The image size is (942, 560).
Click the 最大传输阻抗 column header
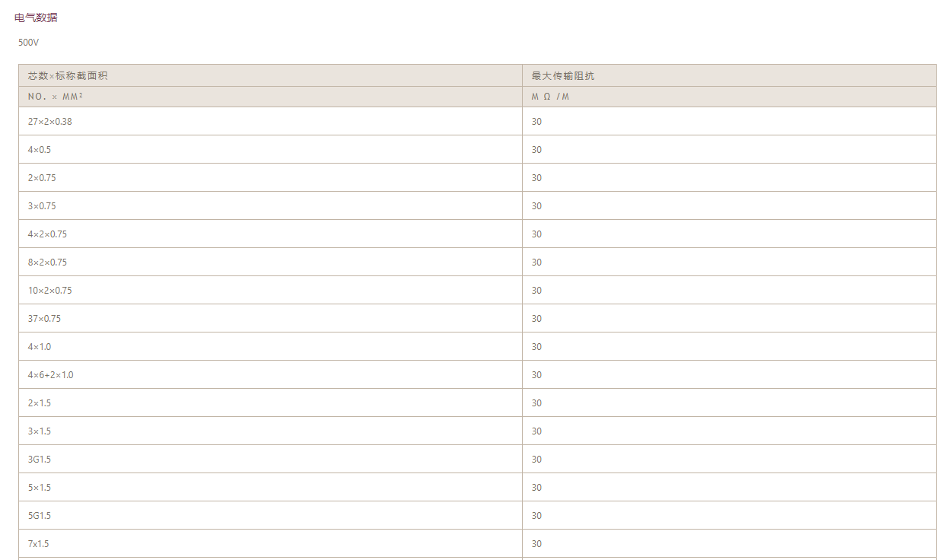563,76
